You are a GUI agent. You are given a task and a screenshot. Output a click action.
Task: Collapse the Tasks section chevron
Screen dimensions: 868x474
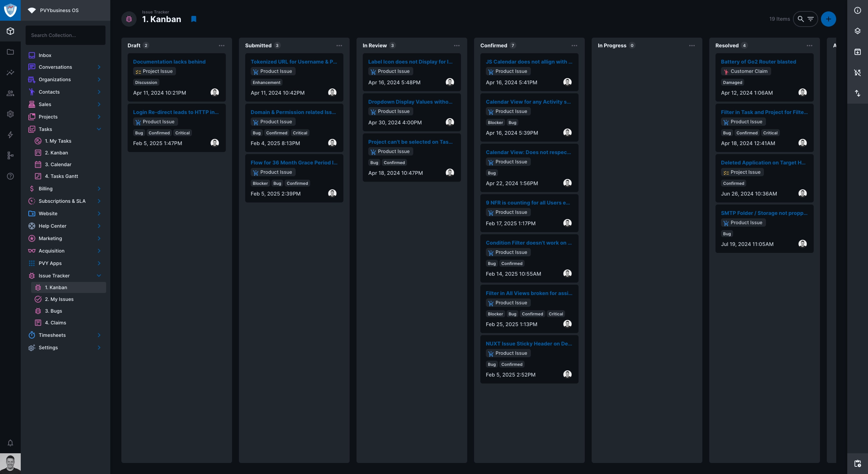click(99, 129)
